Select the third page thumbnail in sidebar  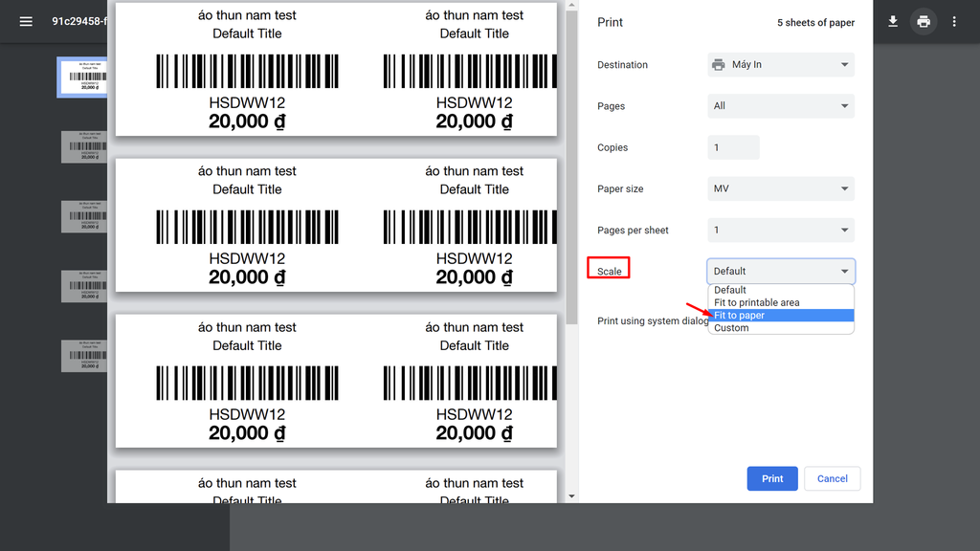tap(84, 216)
